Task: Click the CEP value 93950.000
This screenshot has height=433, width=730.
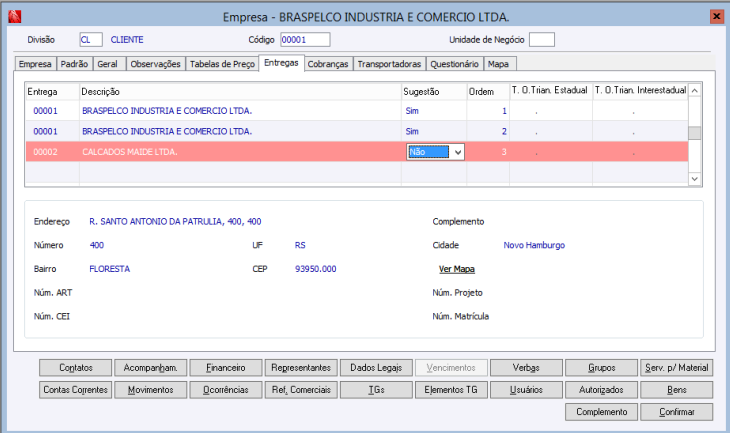Action: [316, 269]
